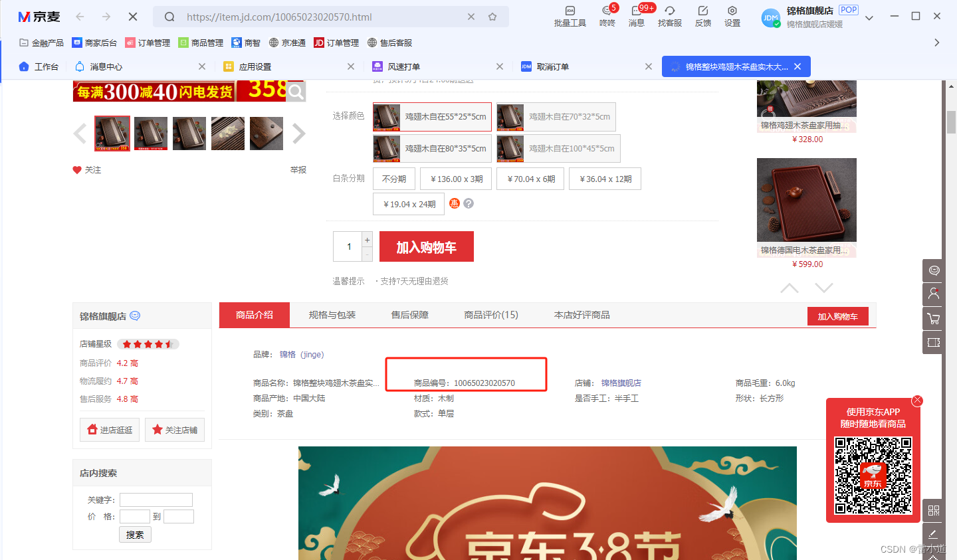Viewport: 957px width, 560px height.
Task: Stop page loading with the X icon
Action: 133,17
